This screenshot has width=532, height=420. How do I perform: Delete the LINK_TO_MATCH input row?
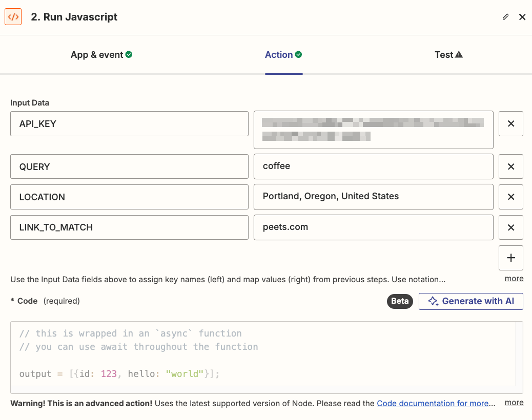(510, 227)
